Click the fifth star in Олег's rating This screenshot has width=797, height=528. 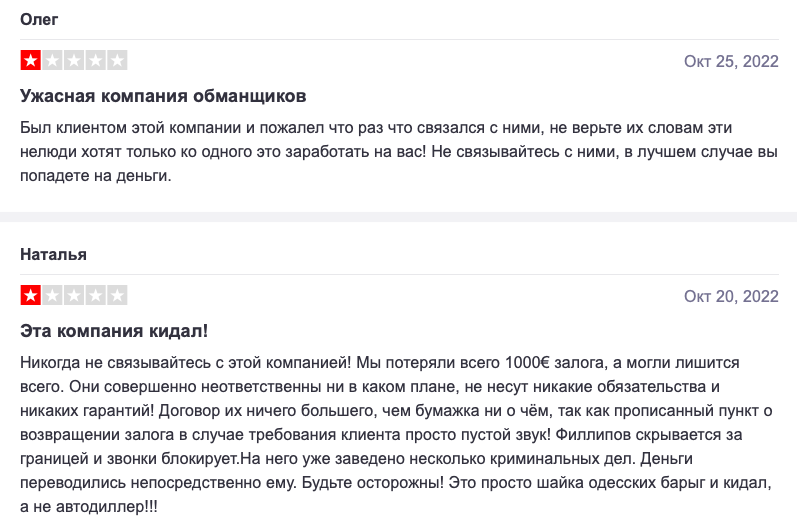tap(117, 60)
